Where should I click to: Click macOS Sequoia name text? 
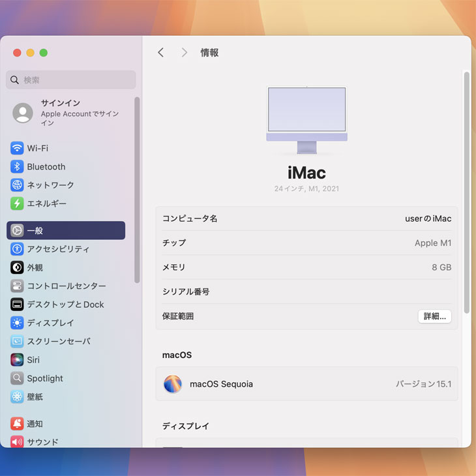click(x=221, y=384)
